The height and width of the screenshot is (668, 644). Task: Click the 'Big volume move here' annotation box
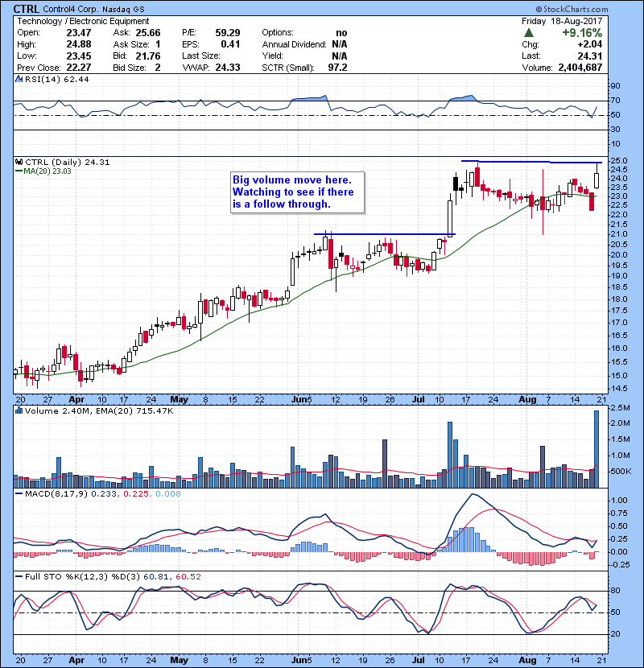click(x=298, y=192)
